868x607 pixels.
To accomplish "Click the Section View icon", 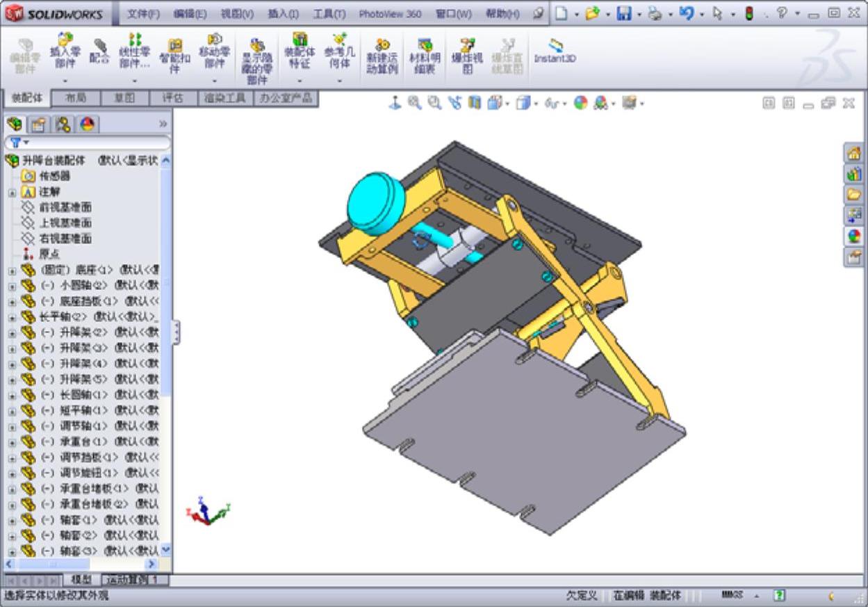I will click(x=475, y=103).
